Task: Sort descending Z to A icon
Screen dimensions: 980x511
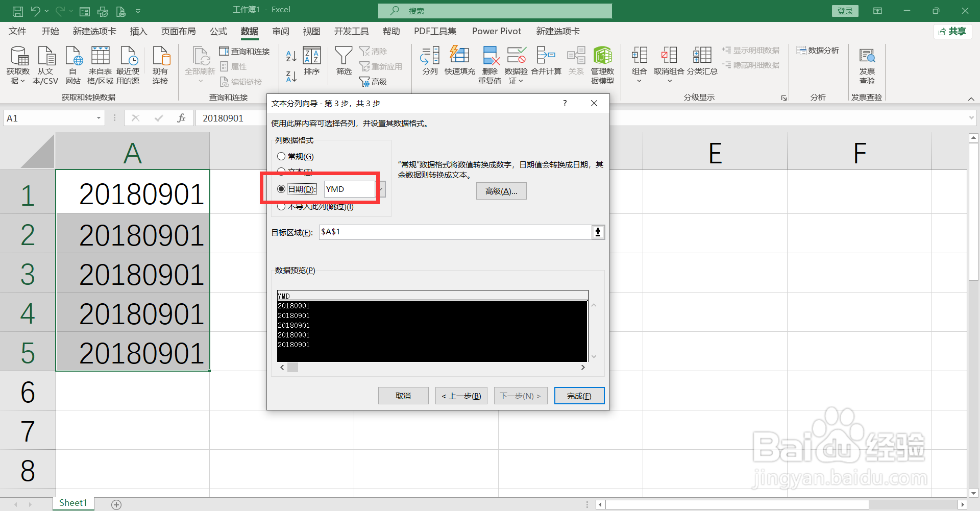Action: point(291,76)
